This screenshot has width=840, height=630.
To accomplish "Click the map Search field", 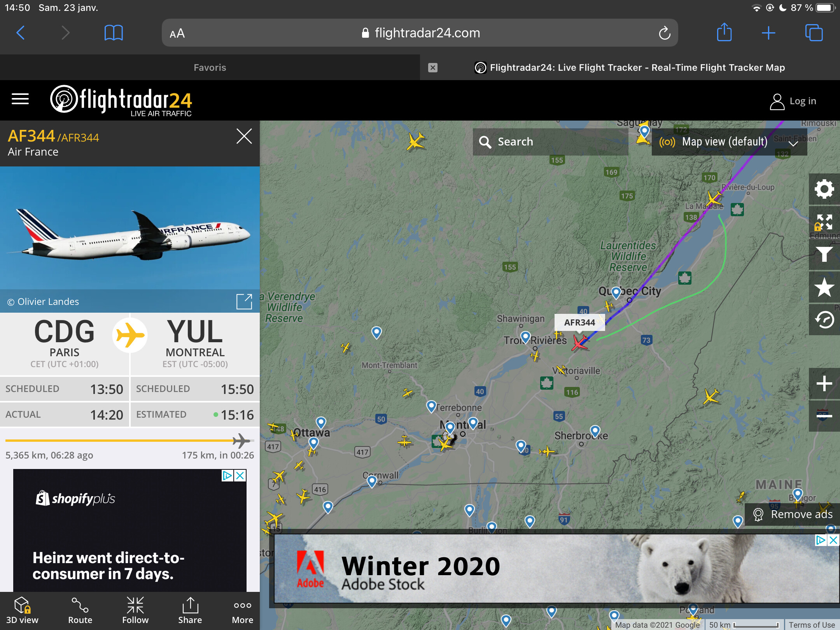I will click(550, 142).
